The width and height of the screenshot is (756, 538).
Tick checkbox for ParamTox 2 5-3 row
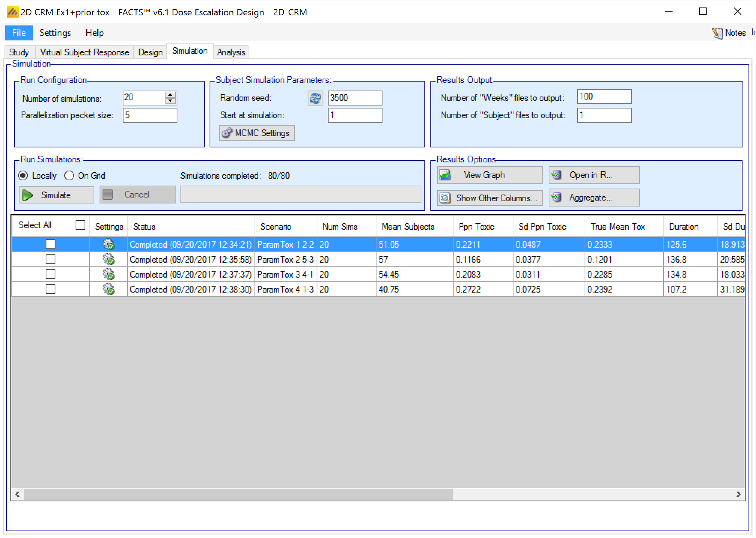[51, 259]
